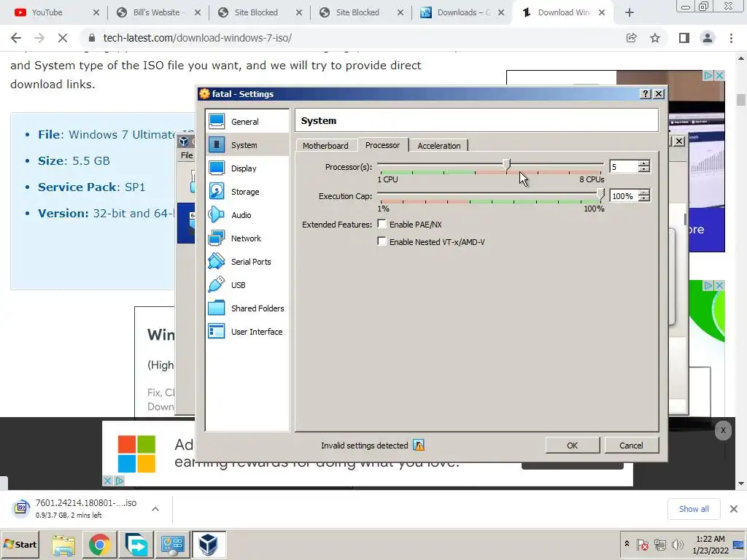The height and width of the screenshot is (560, 747).
Task: Click the Processor(s) slider handle
Action: 506,165
